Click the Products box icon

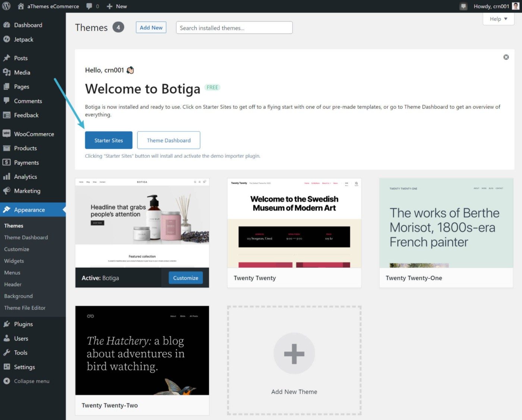click(7, 148)
